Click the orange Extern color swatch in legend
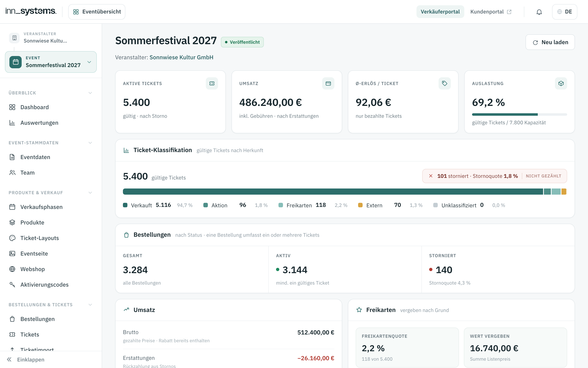This screenshot has width=588, height=368. point(360,205)
